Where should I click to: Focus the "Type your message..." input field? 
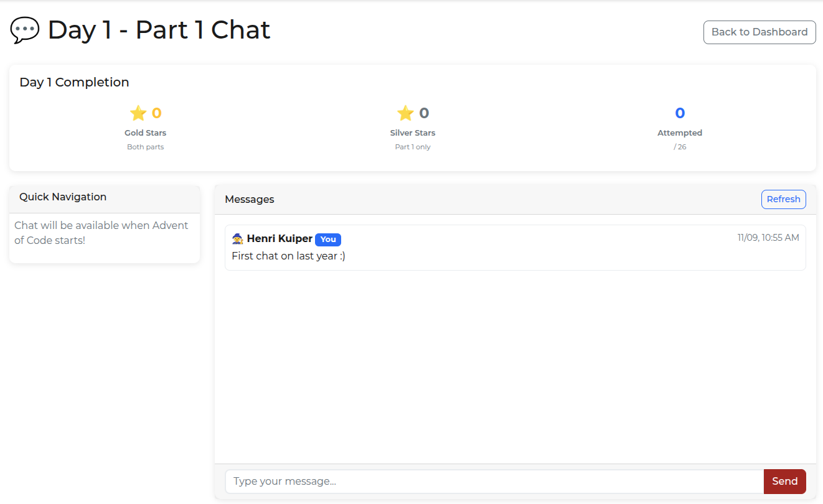pyautogui.click(x=494, y=482)
